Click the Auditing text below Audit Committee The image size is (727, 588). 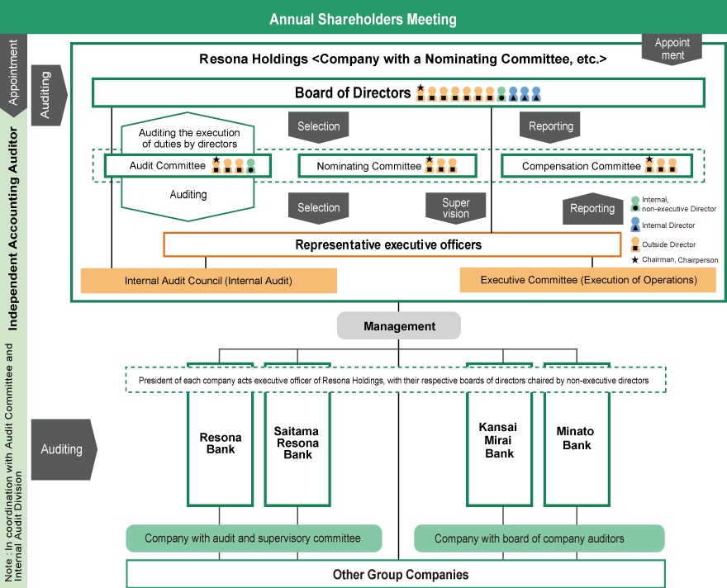click(x=188, y=195)
